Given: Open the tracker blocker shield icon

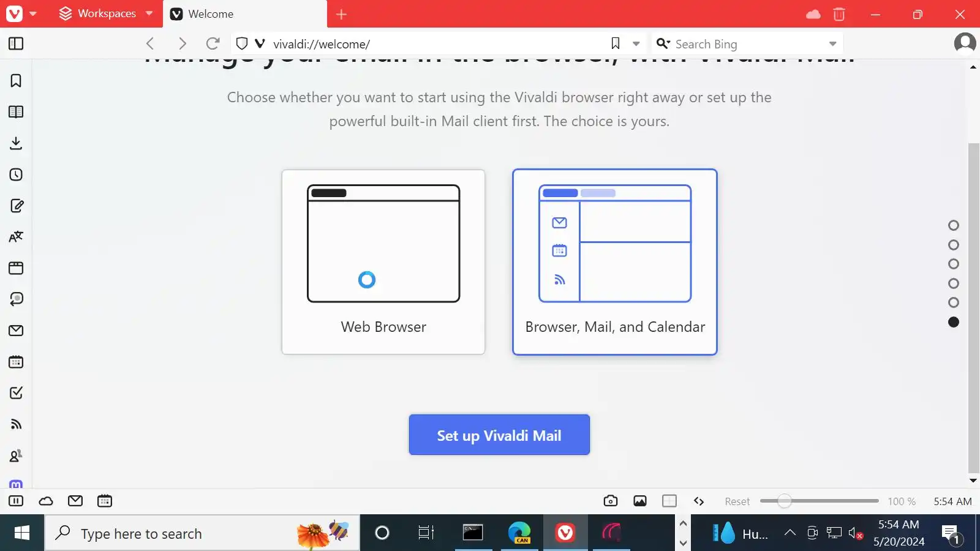Looking at the screenshot, I should point(242,43).
